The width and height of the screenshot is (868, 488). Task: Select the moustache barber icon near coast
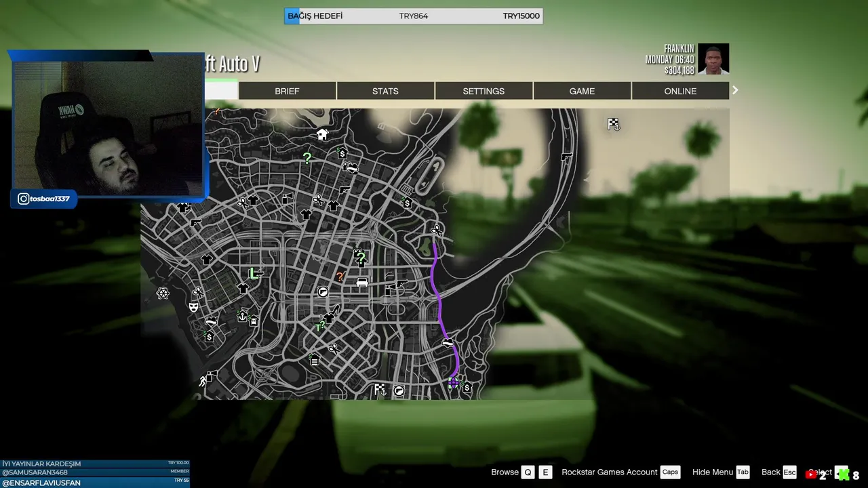212,321
